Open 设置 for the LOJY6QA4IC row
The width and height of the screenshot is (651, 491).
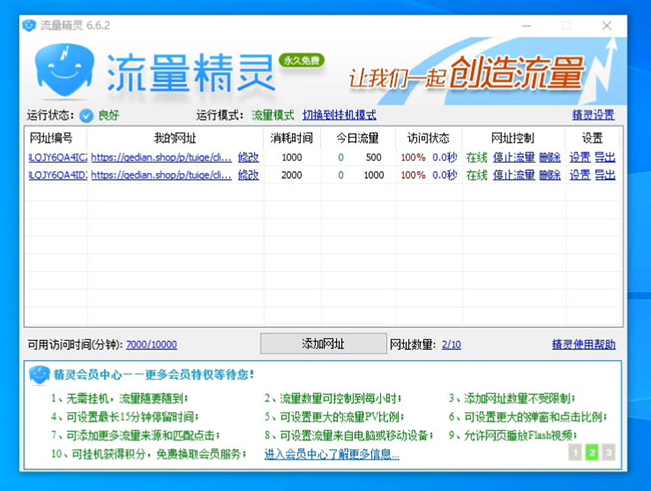[x=580, y=157]
